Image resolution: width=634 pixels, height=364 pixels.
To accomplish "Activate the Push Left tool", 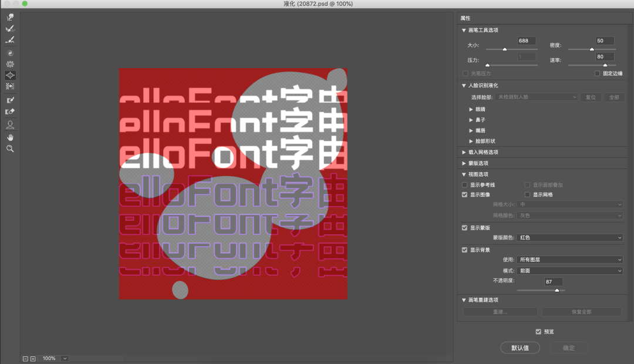I will pos(10,86).
